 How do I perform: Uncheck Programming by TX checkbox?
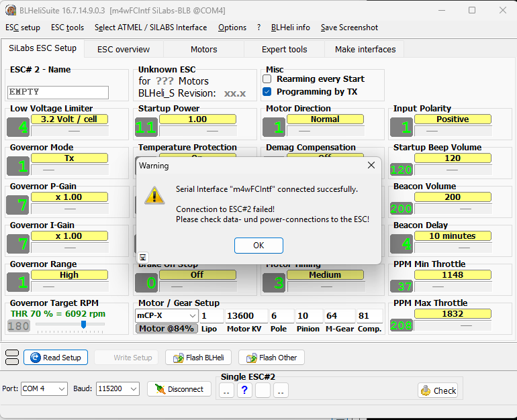267,92
